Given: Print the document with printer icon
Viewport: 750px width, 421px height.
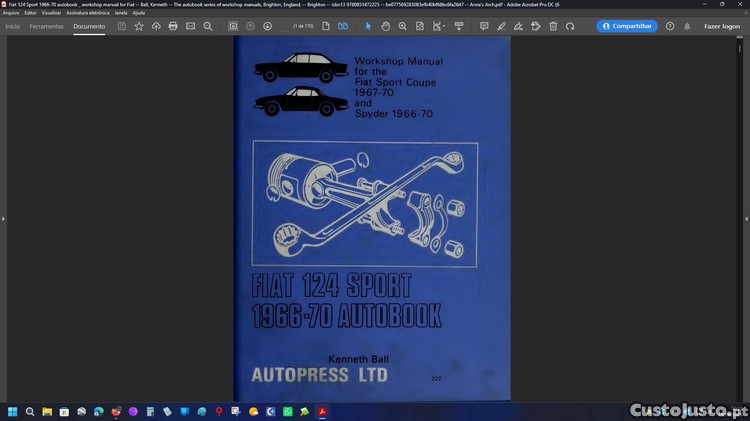Looking at the screenshot, I should (173, 26).
